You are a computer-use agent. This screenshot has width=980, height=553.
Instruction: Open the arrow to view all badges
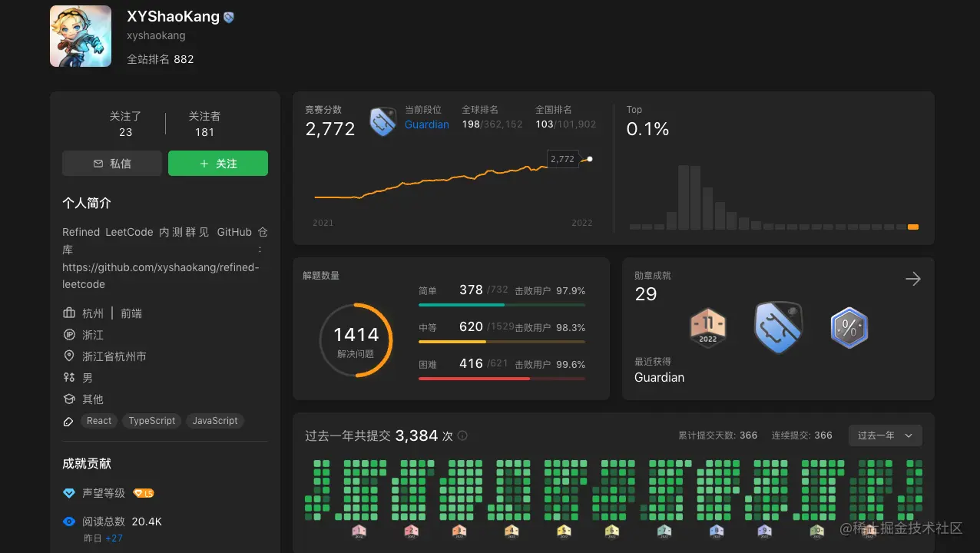912,279
